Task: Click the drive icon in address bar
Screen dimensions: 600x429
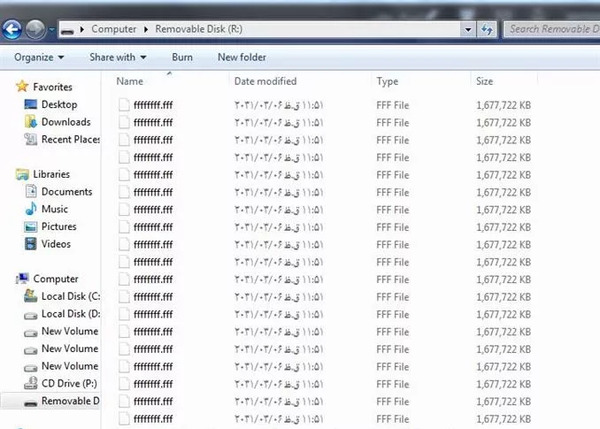Action: [67, 29]
